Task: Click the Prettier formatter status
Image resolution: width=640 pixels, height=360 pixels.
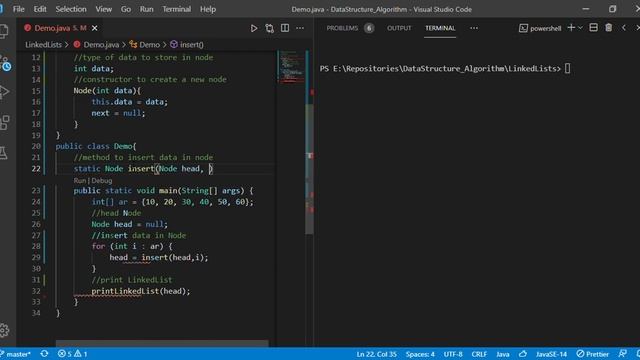Action: click(593, 354)
